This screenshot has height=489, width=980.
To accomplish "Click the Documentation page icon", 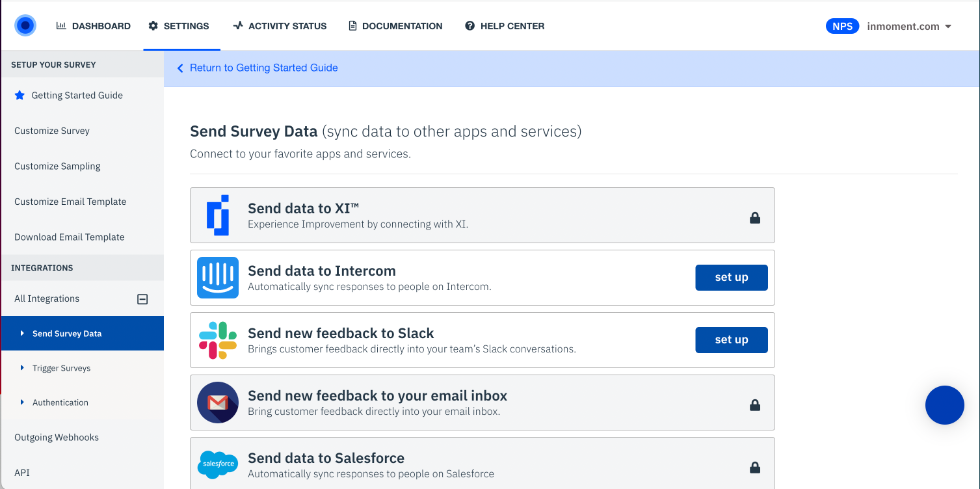I will coord(352,26).
